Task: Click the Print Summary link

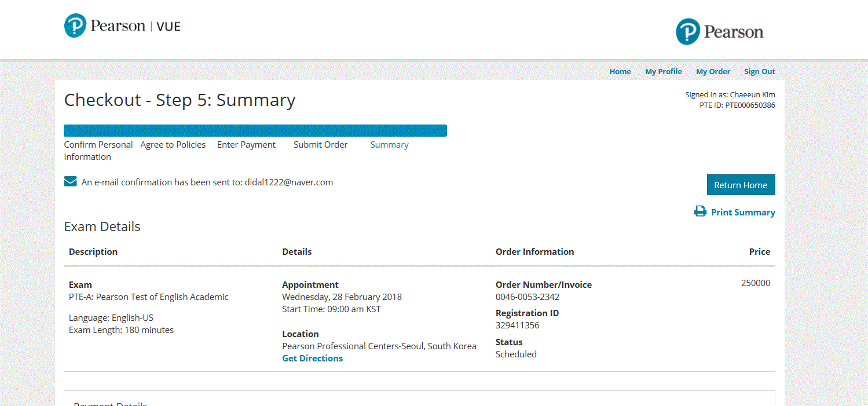Action: click(x=742, y=212)
